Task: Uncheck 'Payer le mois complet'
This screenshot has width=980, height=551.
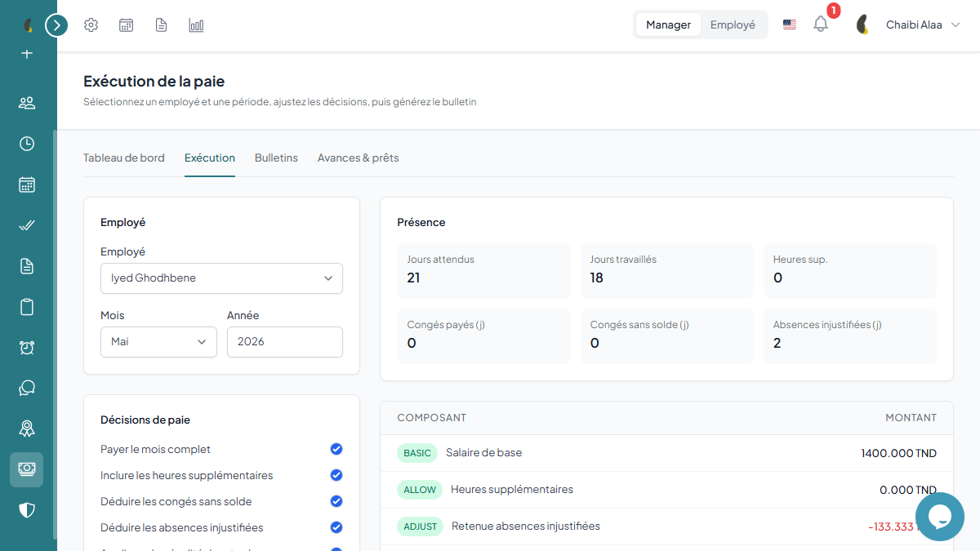Action: (336, 449)
